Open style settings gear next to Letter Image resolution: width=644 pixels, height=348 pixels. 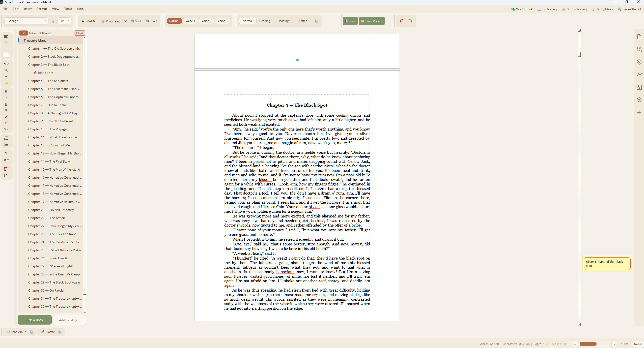(x=316, y=21)
